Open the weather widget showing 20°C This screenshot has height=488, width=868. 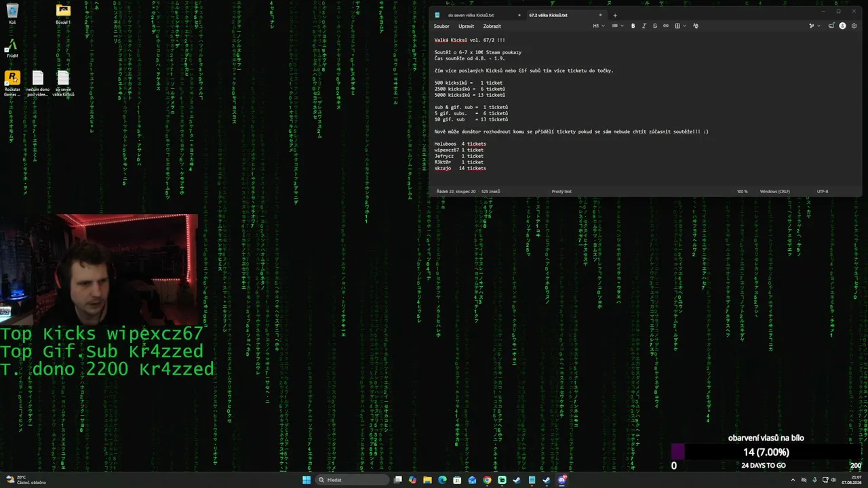tap(26, 480)
